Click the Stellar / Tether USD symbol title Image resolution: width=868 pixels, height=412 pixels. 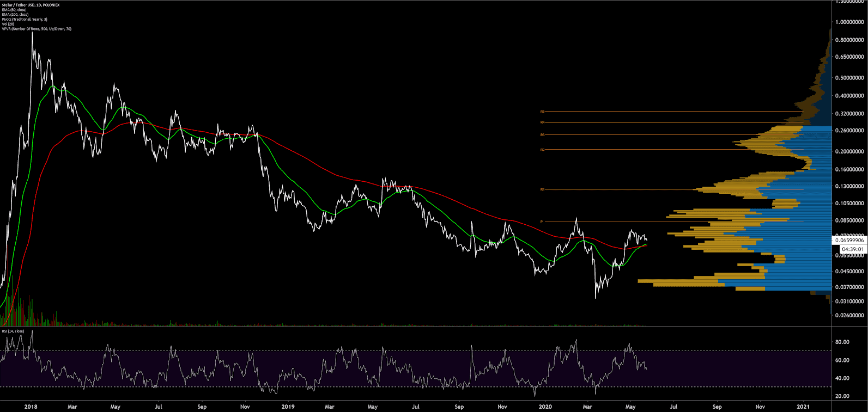point(31,5)
